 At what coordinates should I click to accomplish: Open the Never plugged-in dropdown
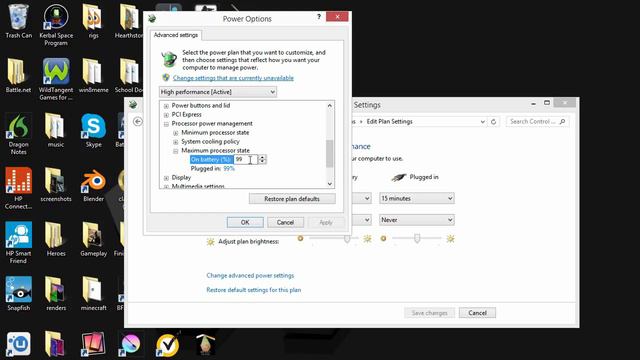pyautogui.click(x=416, y=220)
